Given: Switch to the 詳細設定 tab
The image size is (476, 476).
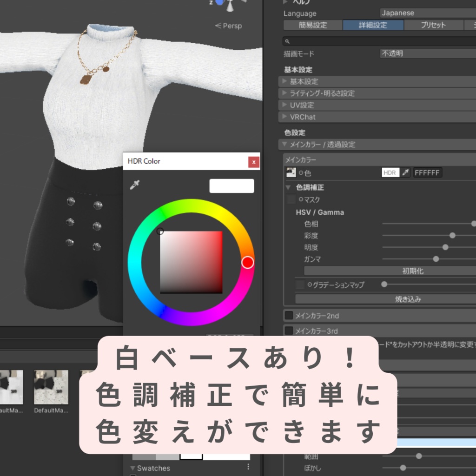Looking at the screenshot, I should [x=373, y=25].
